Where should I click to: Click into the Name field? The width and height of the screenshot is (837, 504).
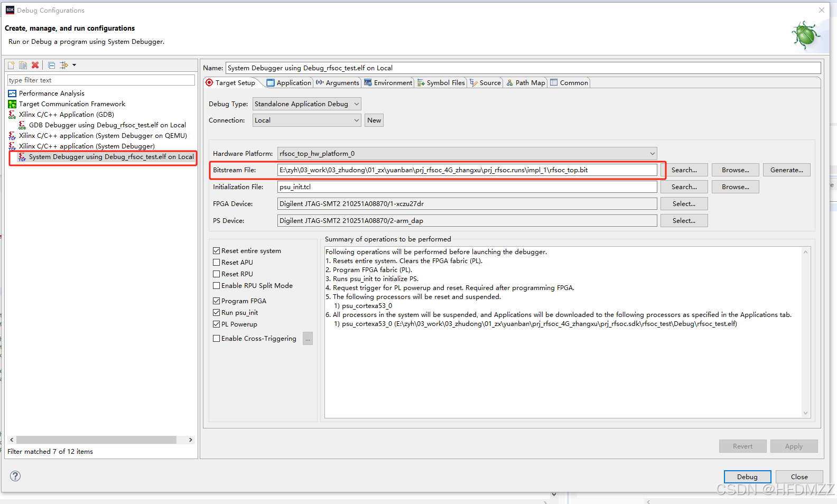(x=523, y=68)
